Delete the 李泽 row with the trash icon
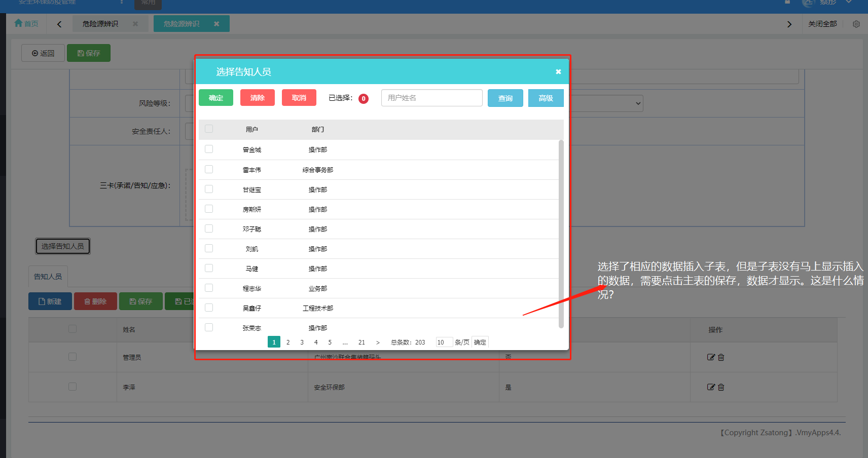 pyautogui.click(x=721, y=387)
